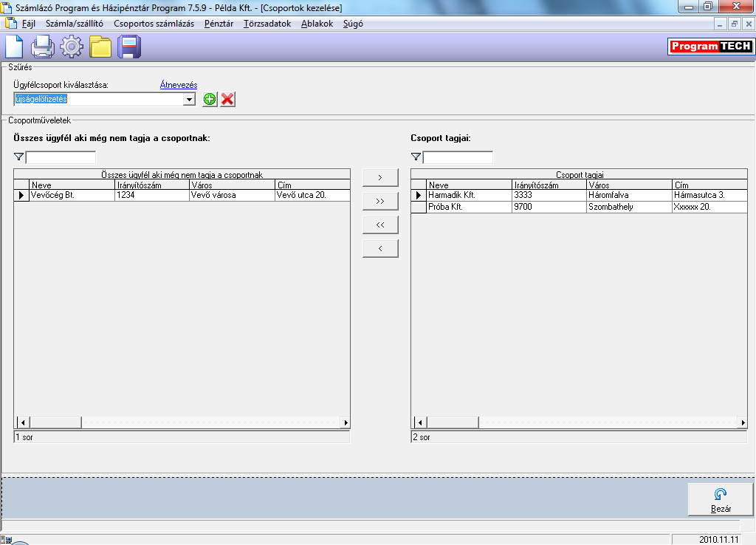Click the printer toolbar icon
Image resolution: width=756 pixels, height=545 pixels.
click(43, 47)
